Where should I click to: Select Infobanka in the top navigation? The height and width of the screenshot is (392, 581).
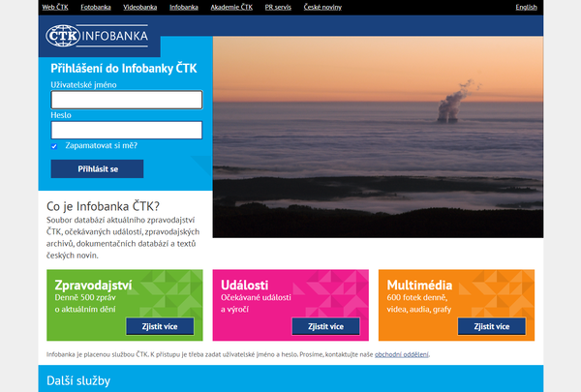(x=184, y=7)
